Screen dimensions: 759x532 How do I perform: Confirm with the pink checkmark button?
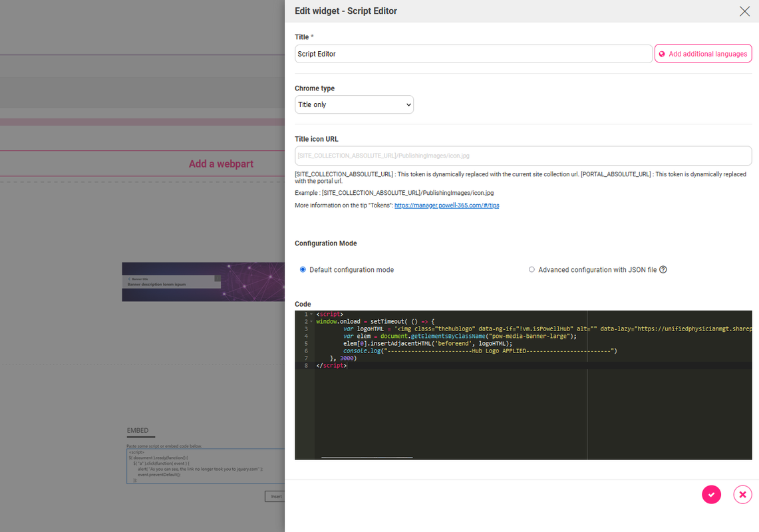[711, 495]
